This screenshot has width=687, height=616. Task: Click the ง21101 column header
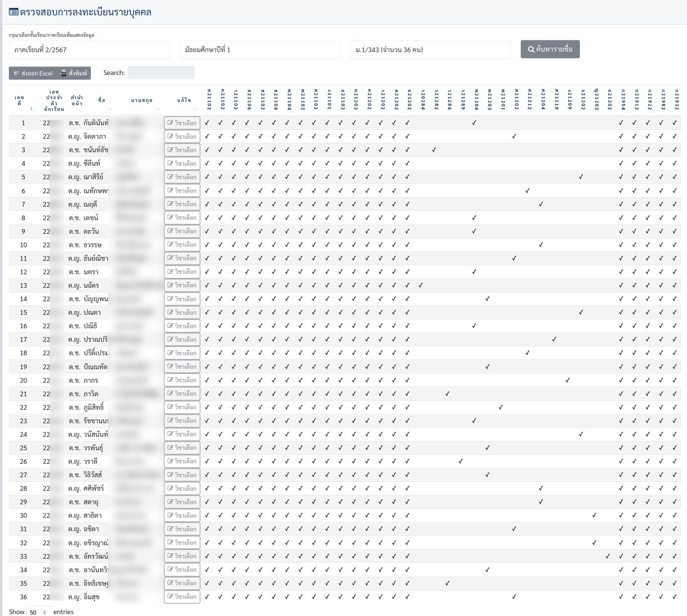point(329,100)
